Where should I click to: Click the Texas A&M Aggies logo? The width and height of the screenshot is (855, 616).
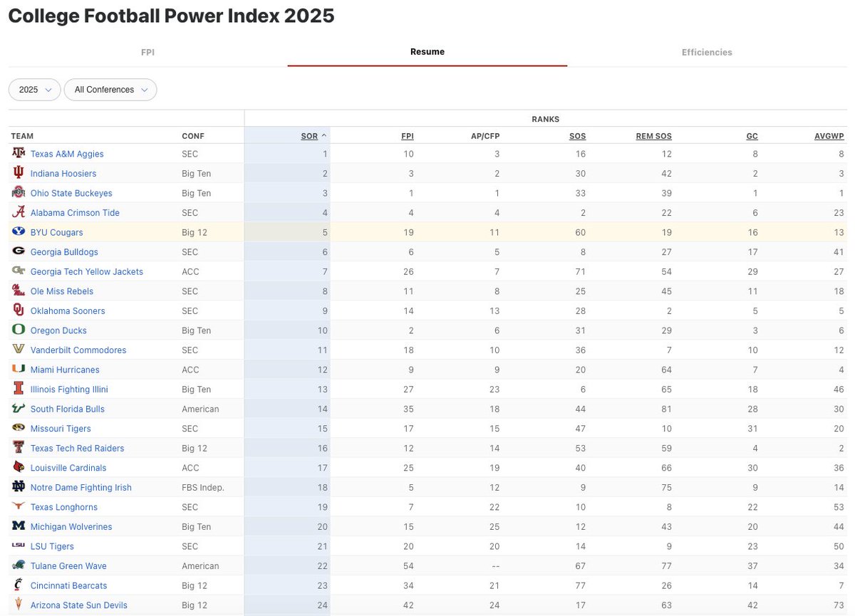coord(19,154)
